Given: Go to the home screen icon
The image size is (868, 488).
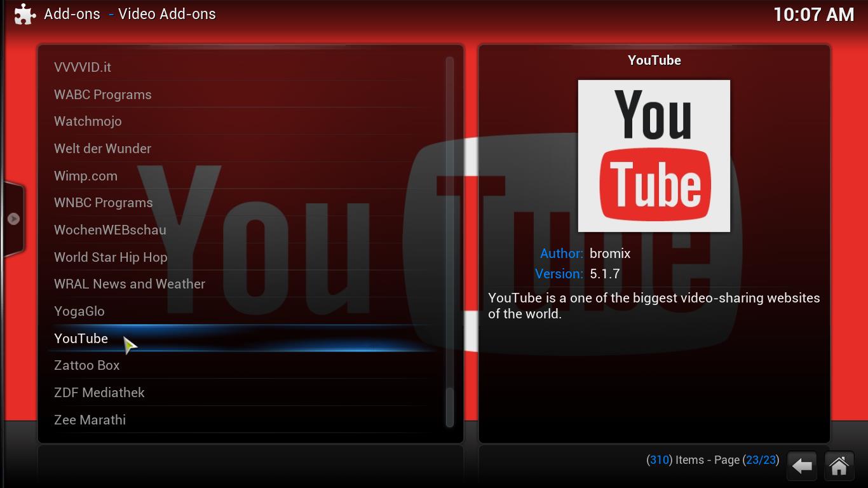Looking at the screenshot, I should pyautogui.click(x=839, y=466).
